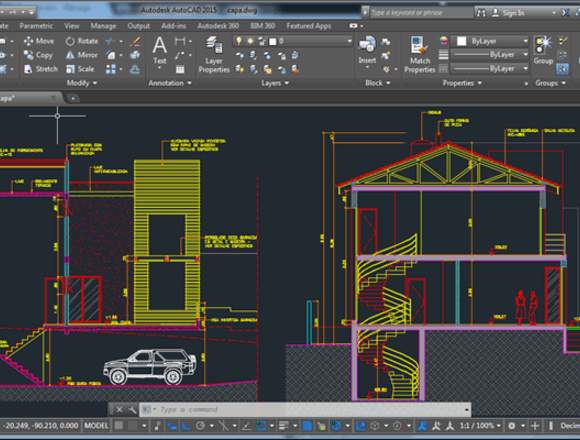The height and width of the screenshot is (440, 580).
Task: Click the Offset tool in Modify panel
Action: point(135,69)
